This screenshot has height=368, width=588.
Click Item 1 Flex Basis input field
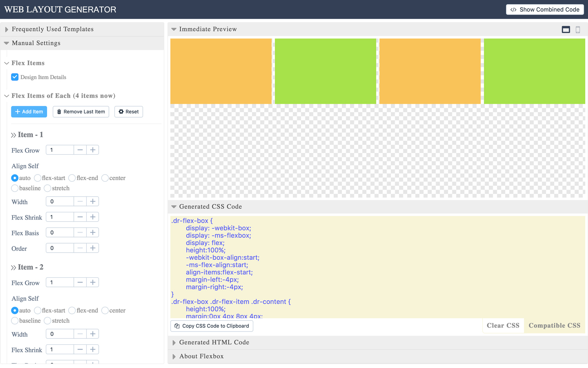60,232
